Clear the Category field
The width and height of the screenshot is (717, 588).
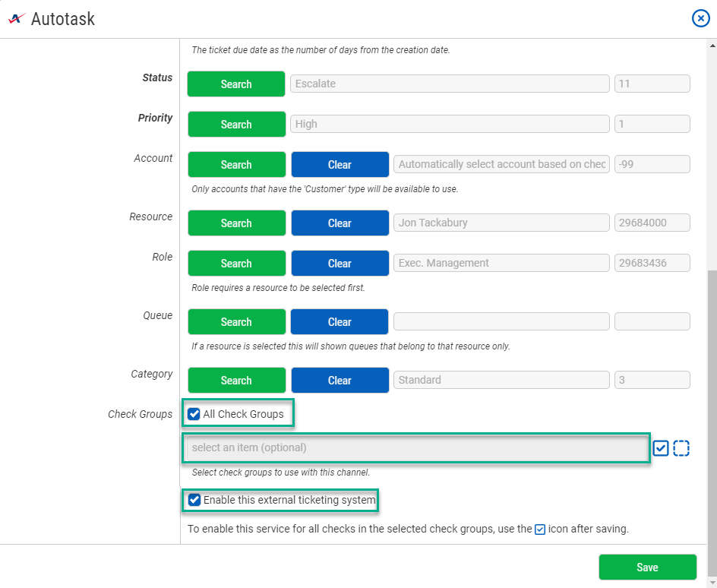tap(340, 381)
